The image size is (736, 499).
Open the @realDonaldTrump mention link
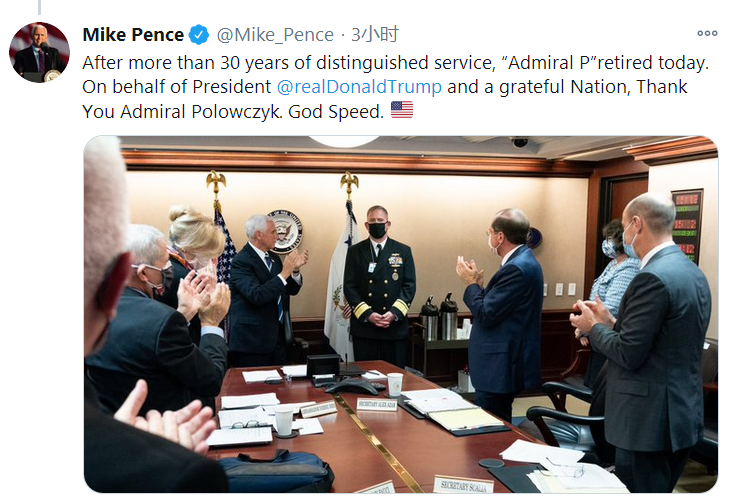359,86
